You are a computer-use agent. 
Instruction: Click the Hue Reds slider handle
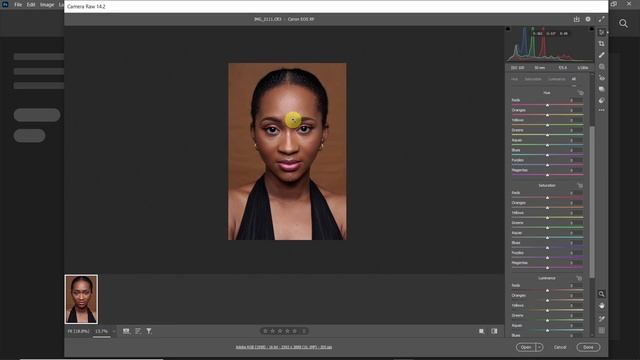click(547, 105)
